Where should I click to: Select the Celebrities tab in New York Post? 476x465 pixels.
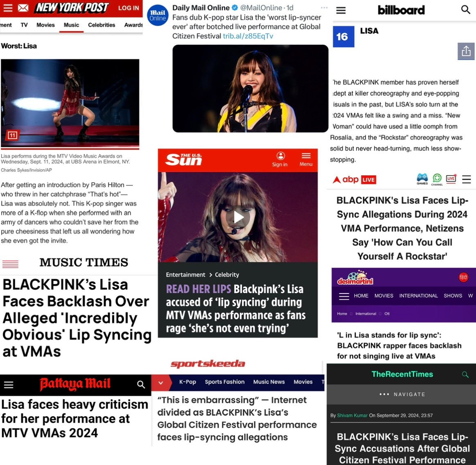pos(102,25)
